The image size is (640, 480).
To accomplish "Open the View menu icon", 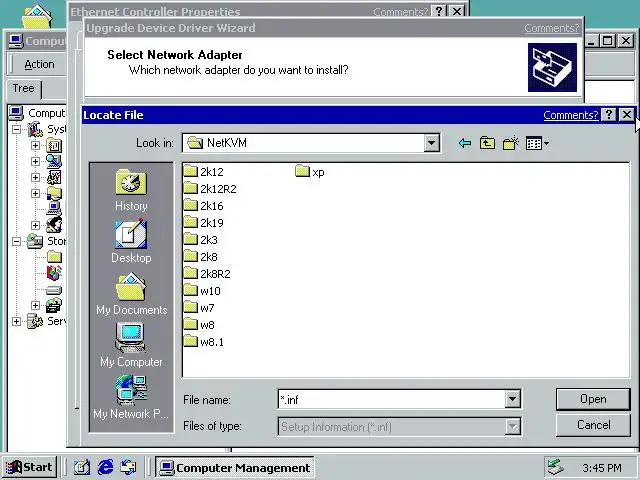I will coord(537,143).
